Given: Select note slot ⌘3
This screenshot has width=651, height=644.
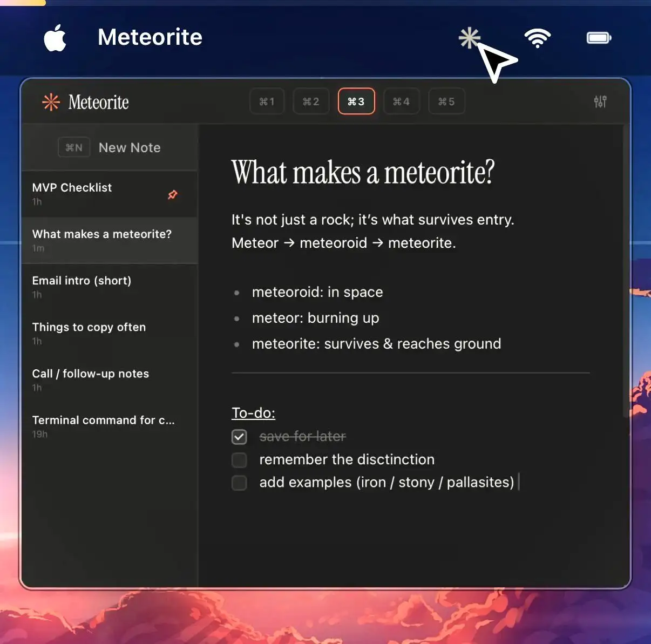Looking at the screenshot, I should 356,101.
